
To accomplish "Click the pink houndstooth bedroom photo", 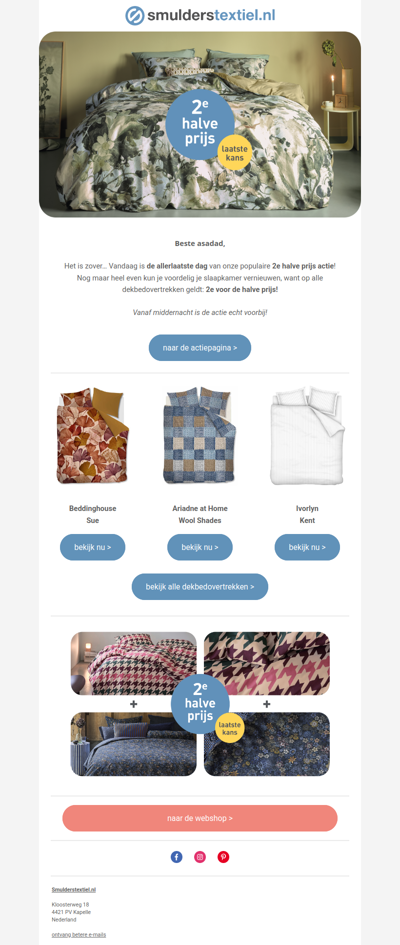I will pyautogui.click(x=134, y=663).
